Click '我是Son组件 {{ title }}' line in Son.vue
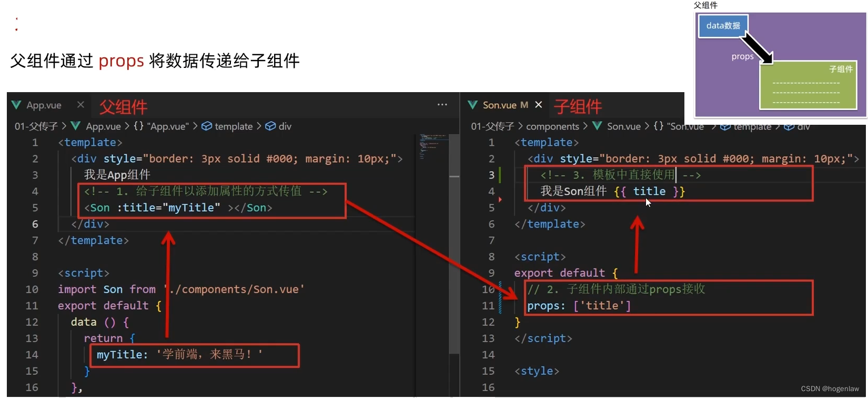868x398 pixels. (613, 192)
